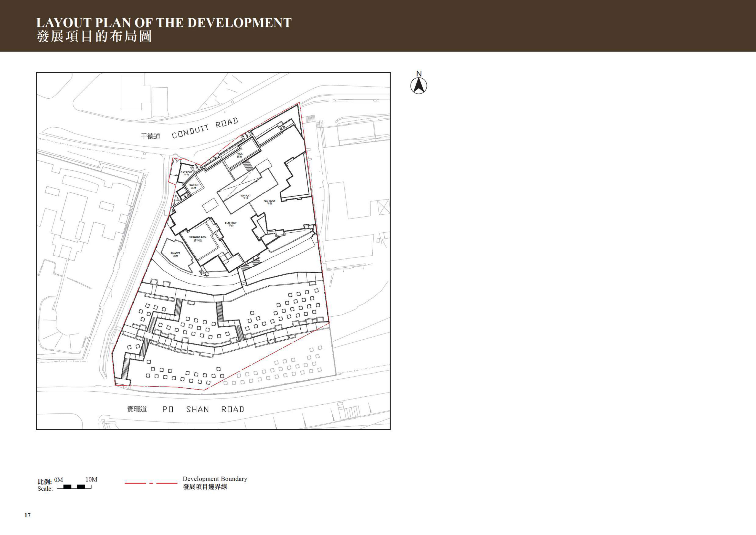This screenshot has width=756, height=535.
Task: Click the page number 17
Action: 27,515
